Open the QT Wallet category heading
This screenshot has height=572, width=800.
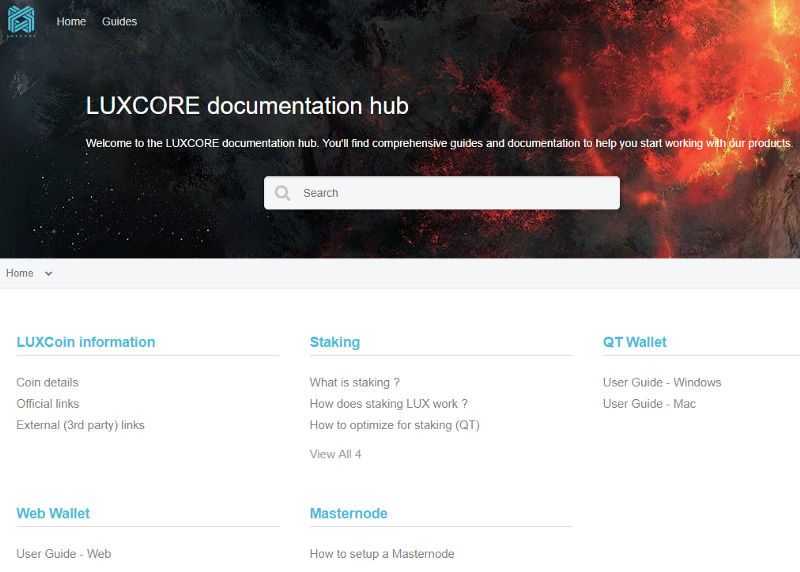tap(635, 342)
